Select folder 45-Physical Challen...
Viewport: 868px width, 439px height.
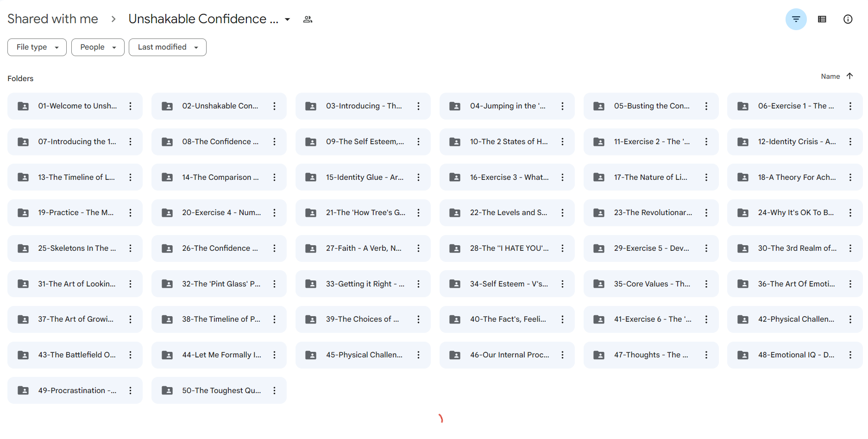[x=363, y=355]
